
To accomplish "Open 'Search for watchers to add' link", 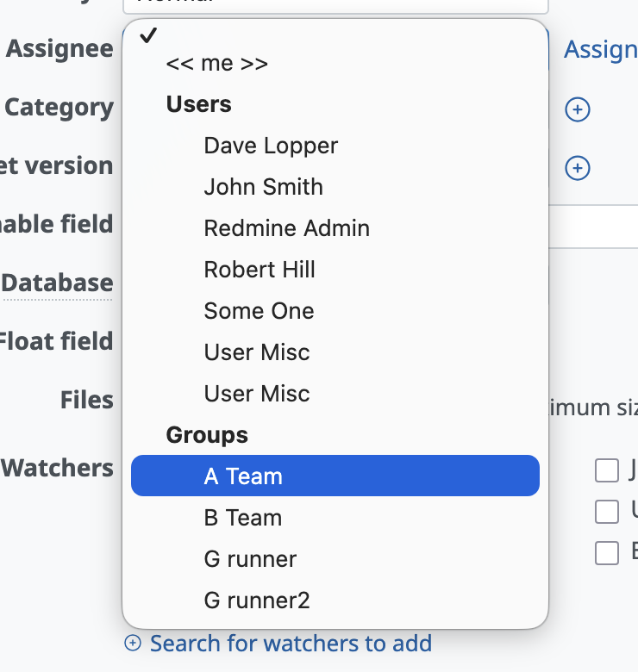I will pos(290,644).
